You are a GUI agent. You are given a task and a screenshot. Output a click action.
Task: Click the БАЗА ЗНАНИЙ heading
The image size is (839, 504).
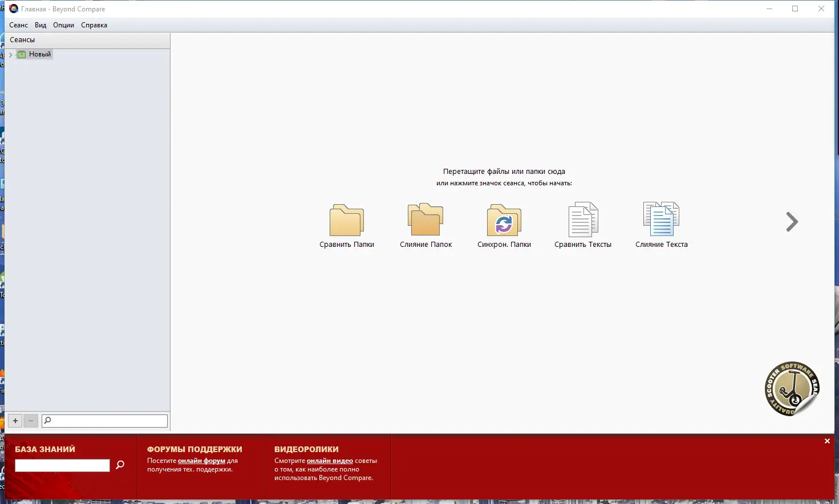pyautogui.click(x=45, y=449)
